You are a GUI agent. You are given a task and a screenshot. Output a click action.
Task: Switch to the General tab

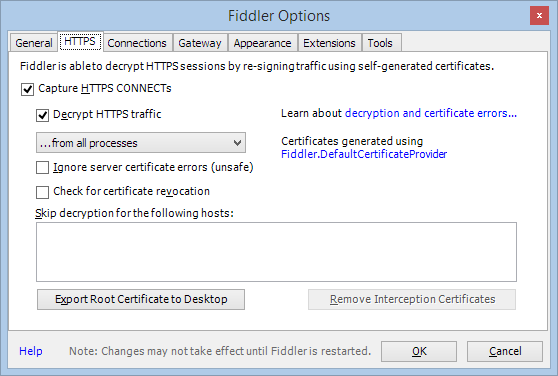point(34,43)
